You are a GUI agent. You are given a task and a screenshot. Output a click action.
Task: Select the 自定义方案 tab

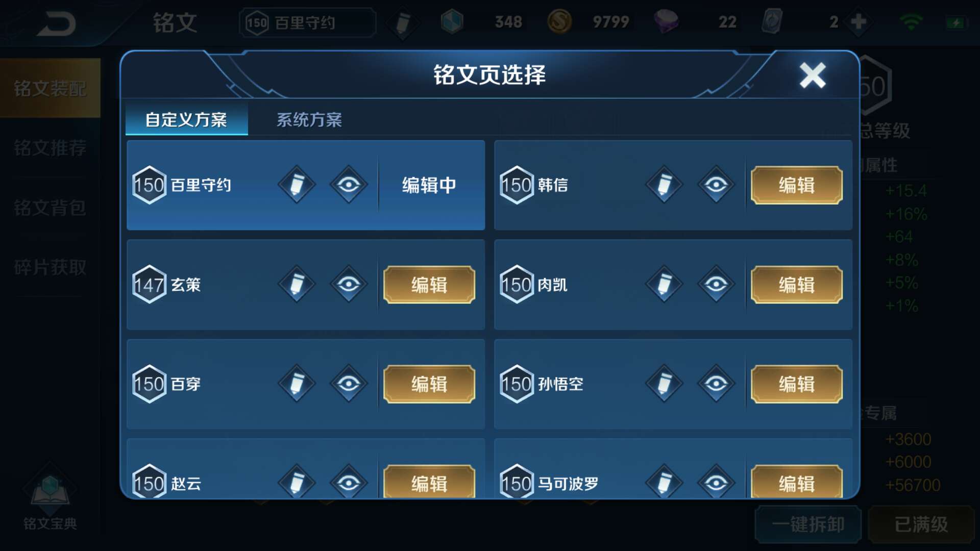tap(187, 120)
